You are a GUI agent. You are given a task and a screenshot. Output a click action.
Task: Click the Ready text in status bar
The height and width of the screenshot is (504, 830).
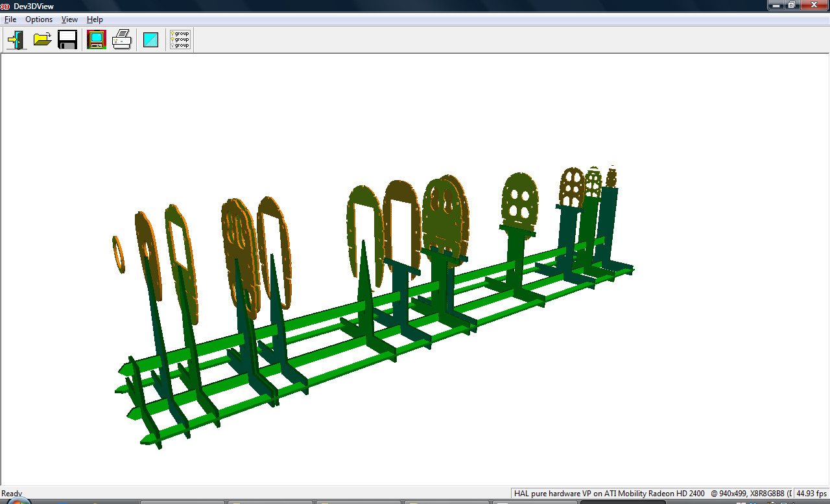pyautogui.click(x=12, y=494)
